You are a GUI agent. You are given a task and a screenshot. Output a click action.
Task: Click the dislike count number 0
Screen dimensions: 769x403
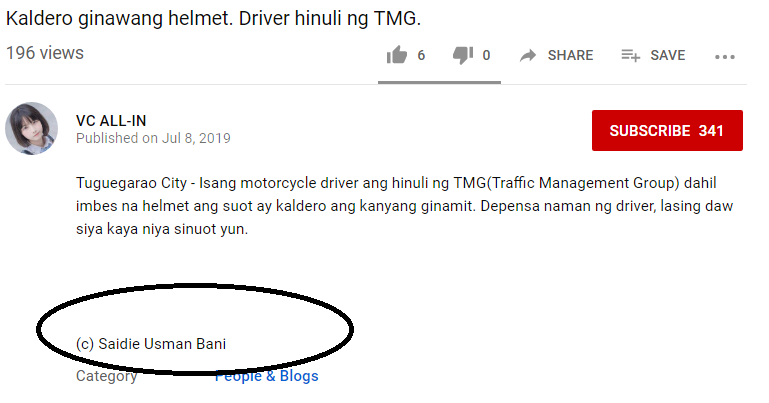coord(486,55)
